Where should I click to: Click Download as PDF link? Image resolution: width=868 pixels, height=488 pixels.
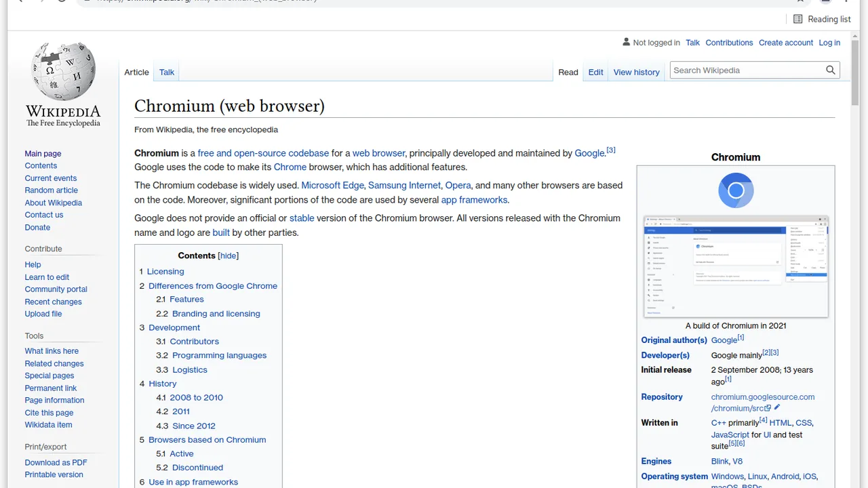[x=56, y=463]
